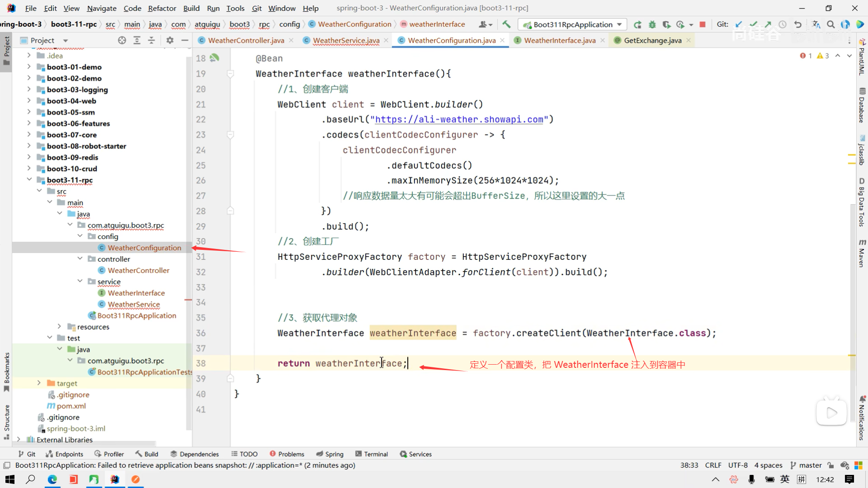Viewport: 868px width, 488px height.
Task: Open the Edge browser from taskbar
Action: (x=52, y=479)
